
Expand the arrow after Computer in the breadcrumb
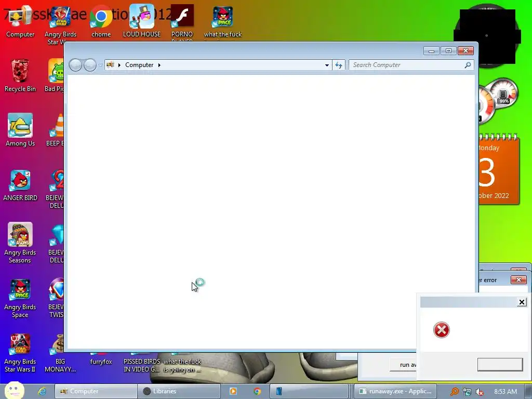[159, 65]
